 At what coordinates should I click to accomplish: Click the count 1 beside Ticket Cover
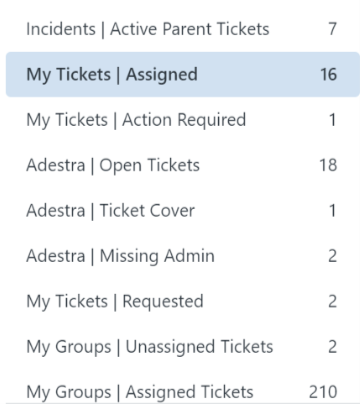tap(332, 210)
